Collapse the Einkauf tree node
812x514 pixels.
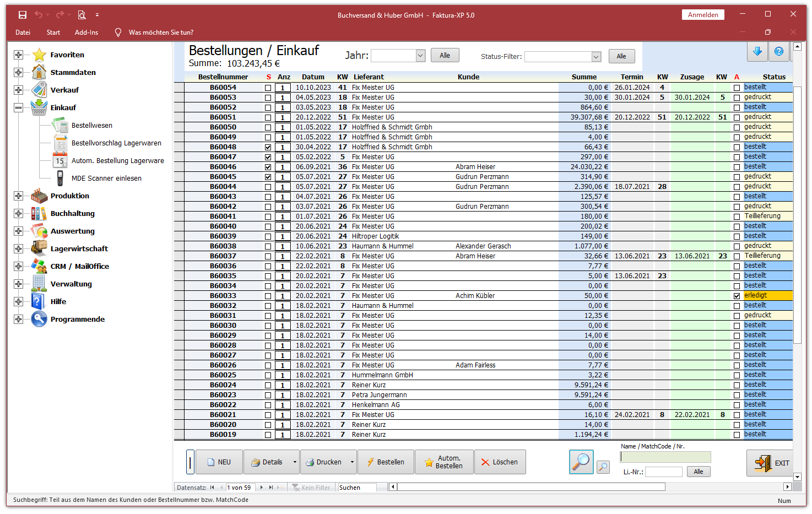(x=19, y=107)
